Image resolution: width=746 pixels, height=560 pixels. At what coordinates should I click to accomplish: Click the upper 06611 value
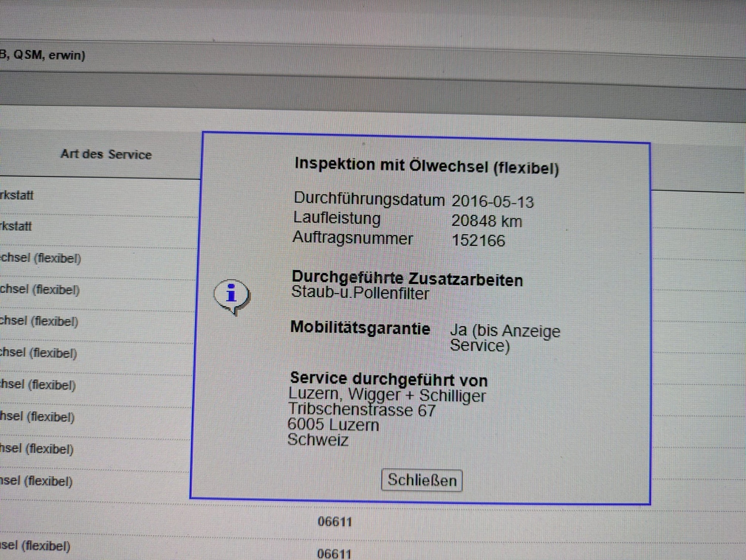(335, 522)
